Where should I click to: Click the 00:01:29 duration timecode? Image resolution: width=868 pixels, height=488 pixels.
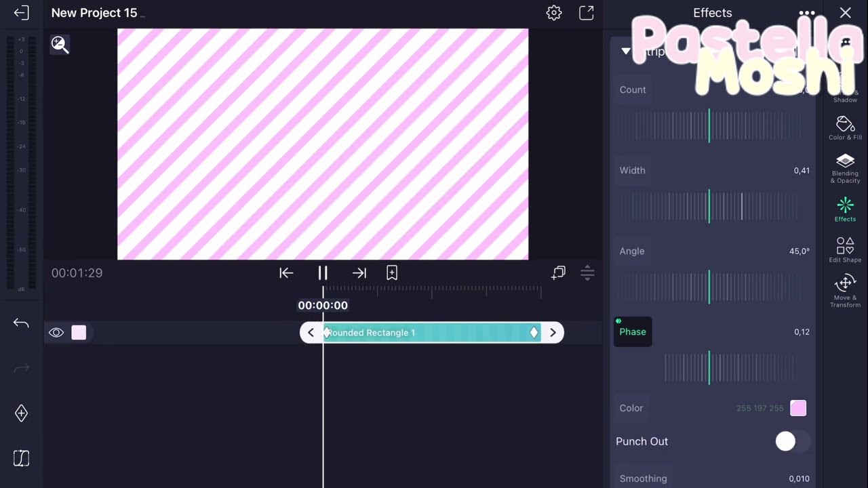77,273
